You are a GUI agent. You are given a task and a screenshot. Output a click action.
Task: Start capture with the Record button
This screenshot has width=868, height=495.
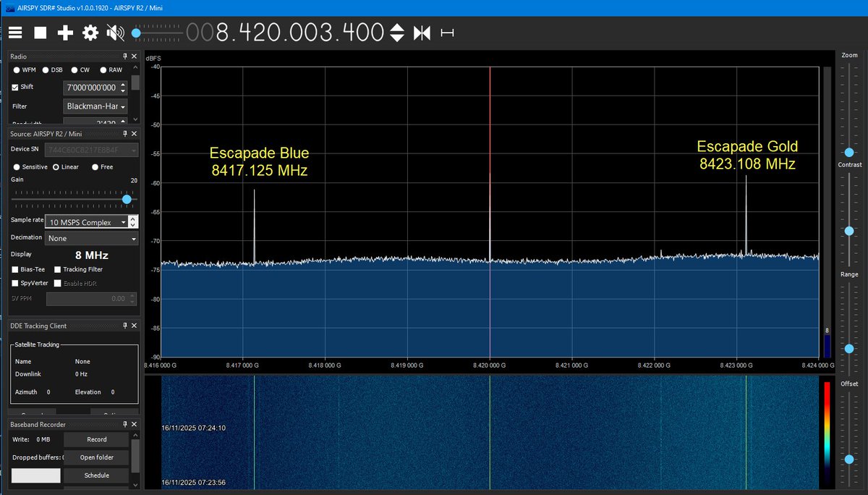coord(95,439)
